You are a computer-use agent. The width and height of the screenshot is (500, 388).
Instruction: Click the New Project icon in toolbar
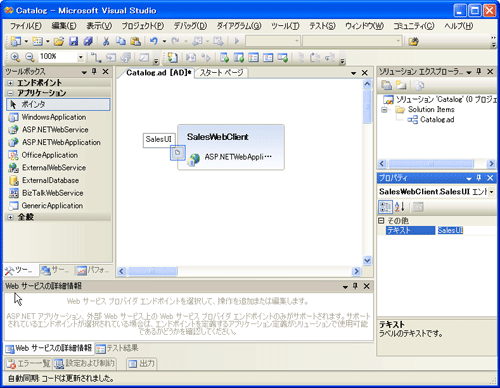(x=15, y=41)
